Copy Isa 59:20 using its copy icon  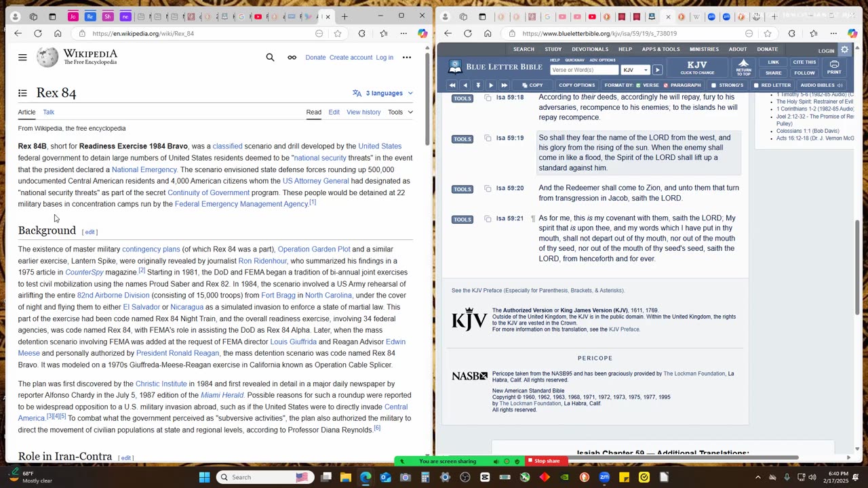point(488,188)
